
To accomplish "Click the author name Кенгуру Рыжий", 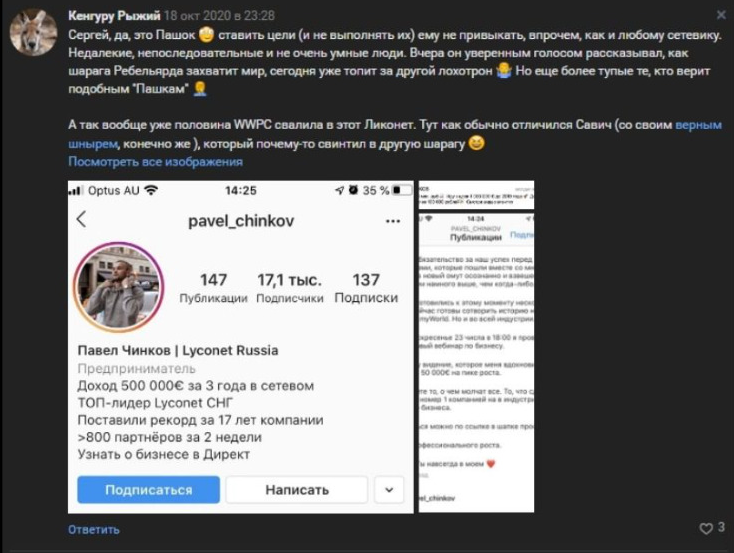I will click(x=114, y=16).
